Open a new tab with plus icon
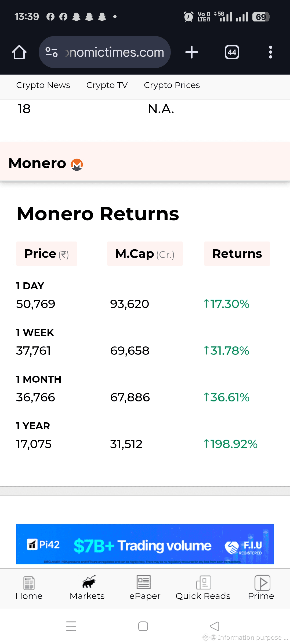Screen dimensions: 290x644 [x=192, y=52]
